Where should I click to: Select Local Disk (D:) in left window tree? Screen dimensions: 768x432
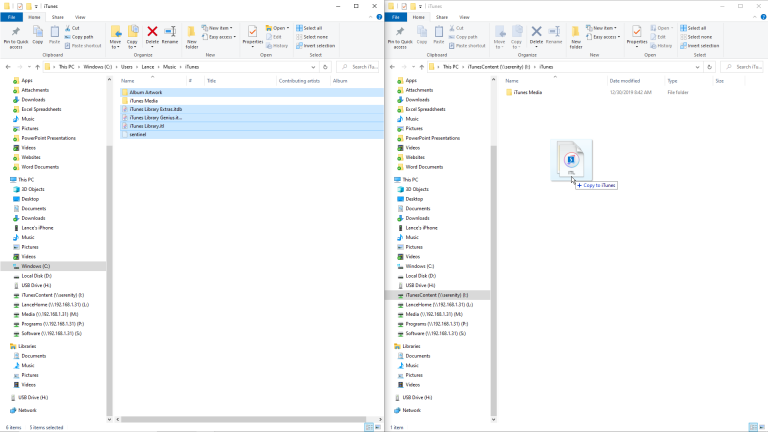(36, 276)
